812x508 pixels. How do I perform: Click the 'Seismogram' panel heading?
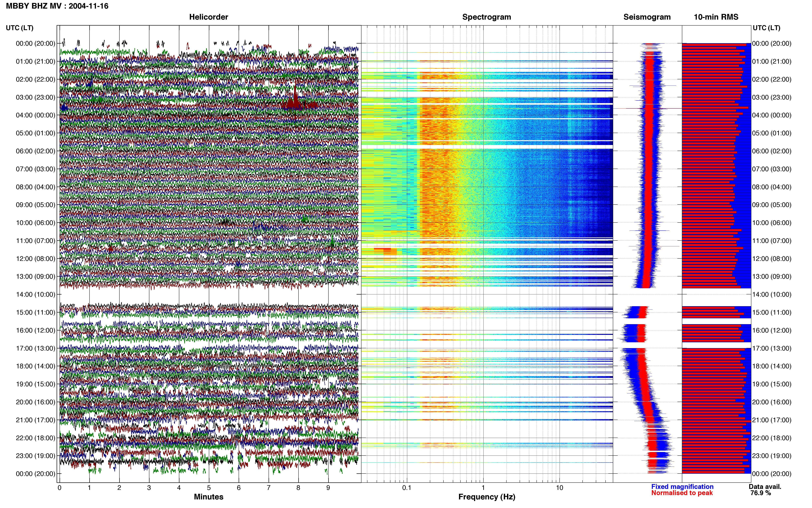(x=647, y=17)
